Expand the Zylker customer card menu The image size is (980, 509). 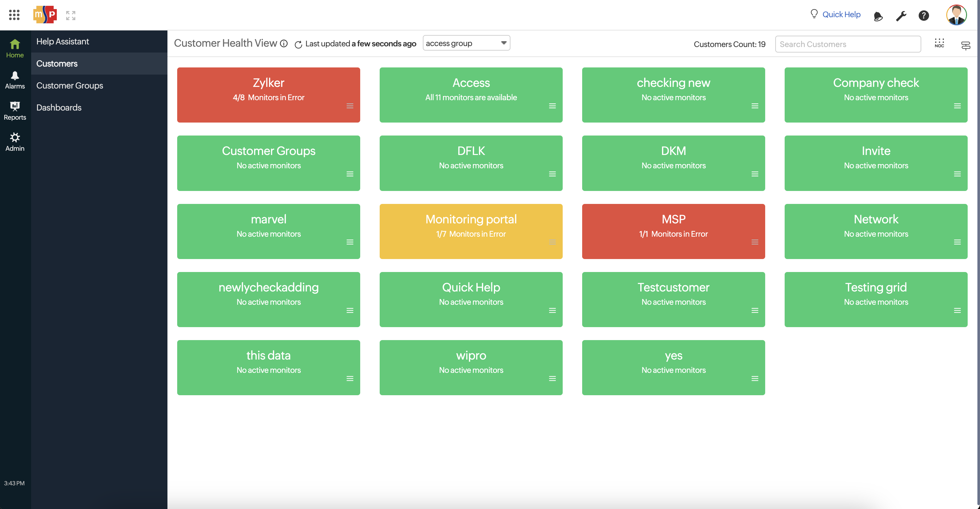[349, 106]
